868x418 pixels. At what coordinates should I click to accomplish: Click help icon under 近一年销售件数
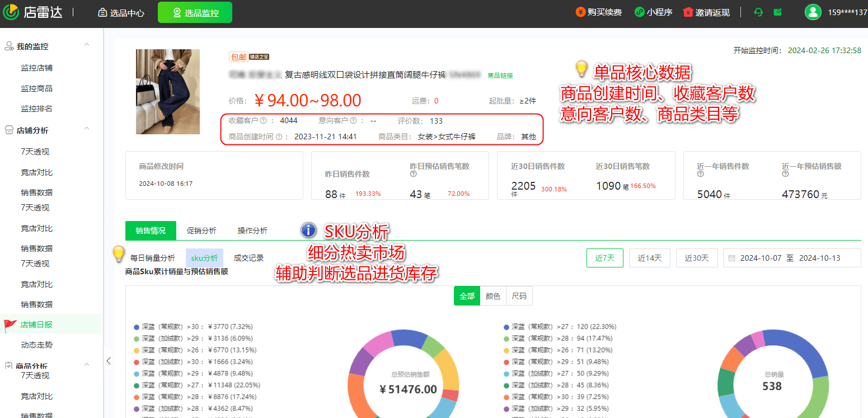[700, 174]
